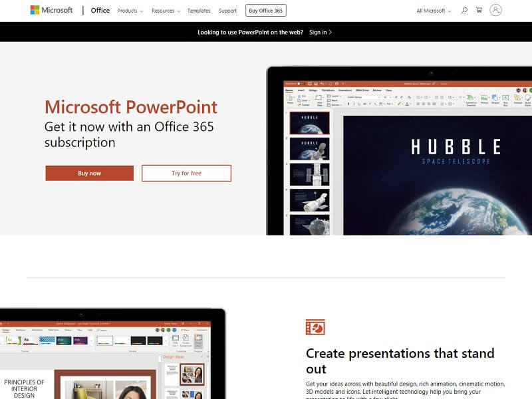Select the first Hubble slide thumbnail with the red border

pyautogui.click(x=309, y=123)
